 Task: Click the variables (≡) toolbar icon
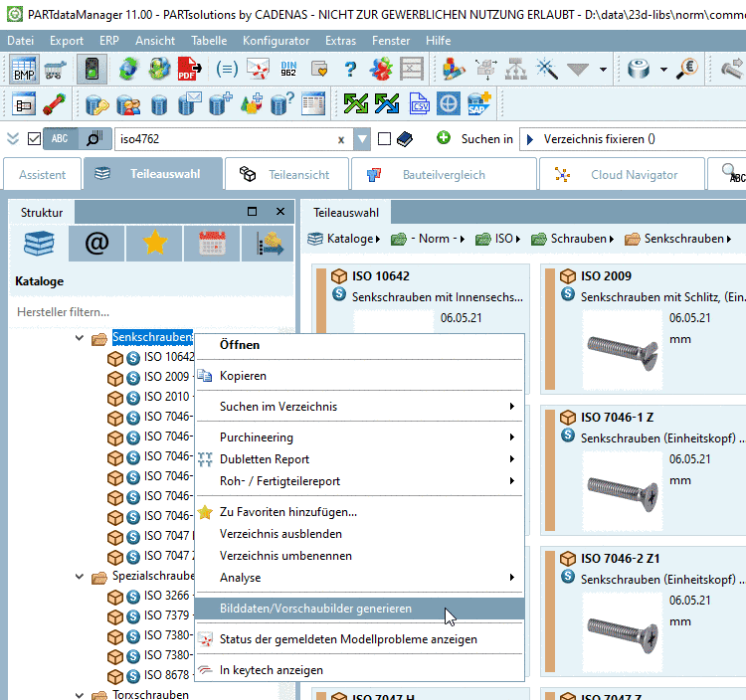point(227,70)
